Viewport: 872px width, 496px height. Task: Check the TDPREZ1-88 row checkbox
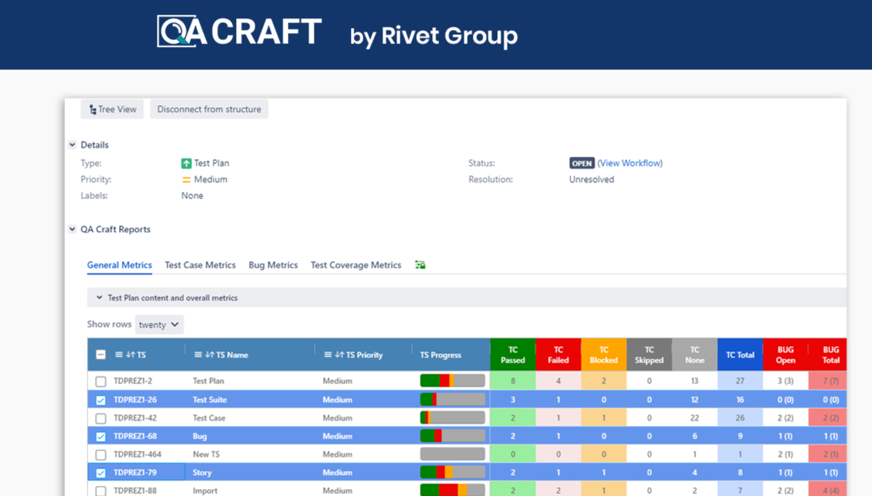click(101, 491)
